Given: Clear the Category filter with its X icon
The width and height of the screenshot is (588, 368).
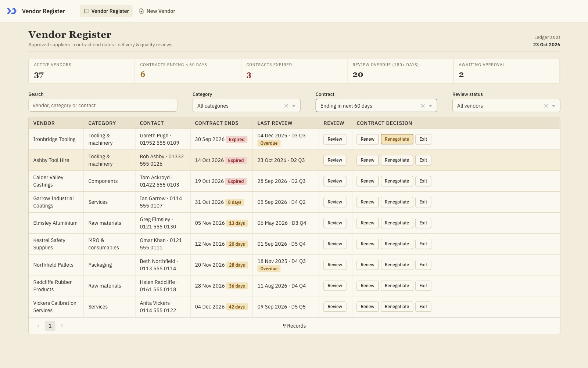Looking at the screenshot, I should pos(286,106).
